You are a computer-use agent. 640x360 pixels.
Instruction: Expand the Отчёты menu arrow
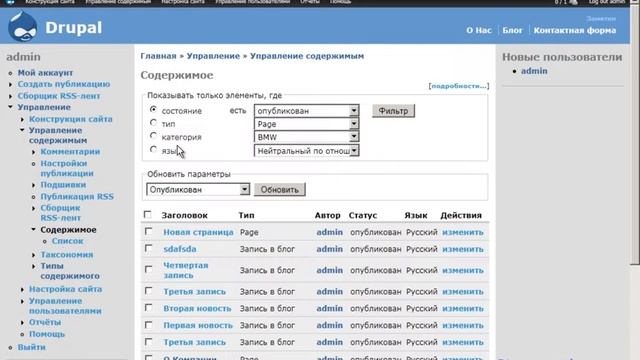point(22,323)
